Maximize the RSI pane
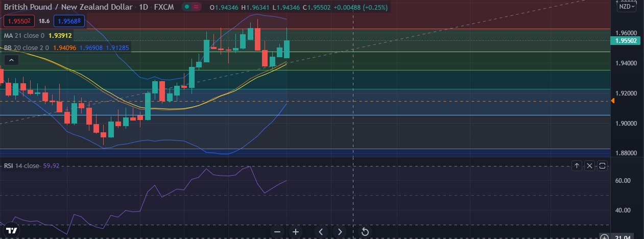 coord(602,165)
